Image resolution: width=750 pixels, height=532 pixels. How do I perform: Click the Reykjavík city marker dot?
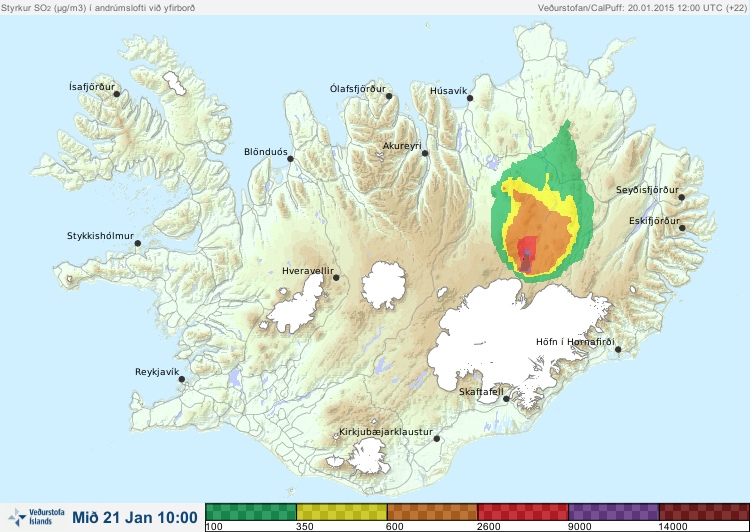tap(182, 379)
